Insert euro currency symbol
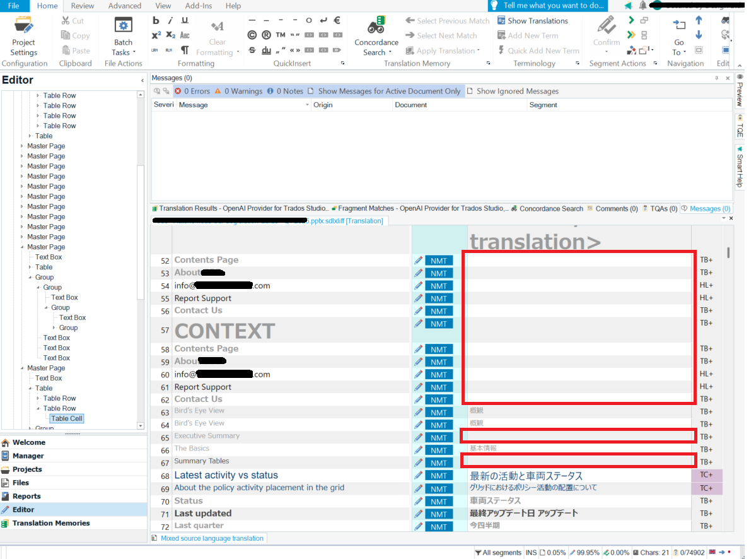The image size is (756, 559). pos(337,20)
